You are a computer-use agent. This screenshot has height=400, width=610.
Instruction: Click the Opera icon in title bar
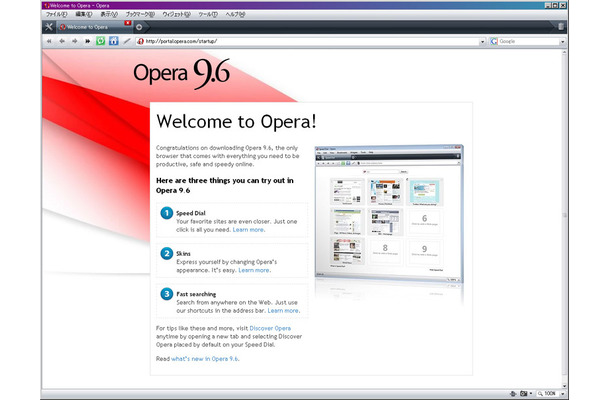47,5
